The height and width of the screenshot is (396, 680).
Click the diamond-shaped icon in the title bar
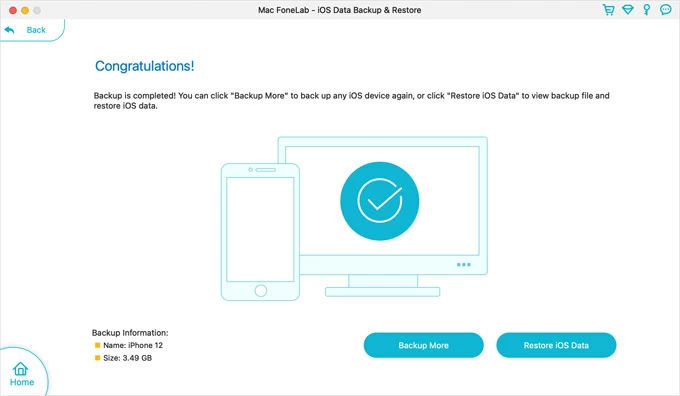628,10
